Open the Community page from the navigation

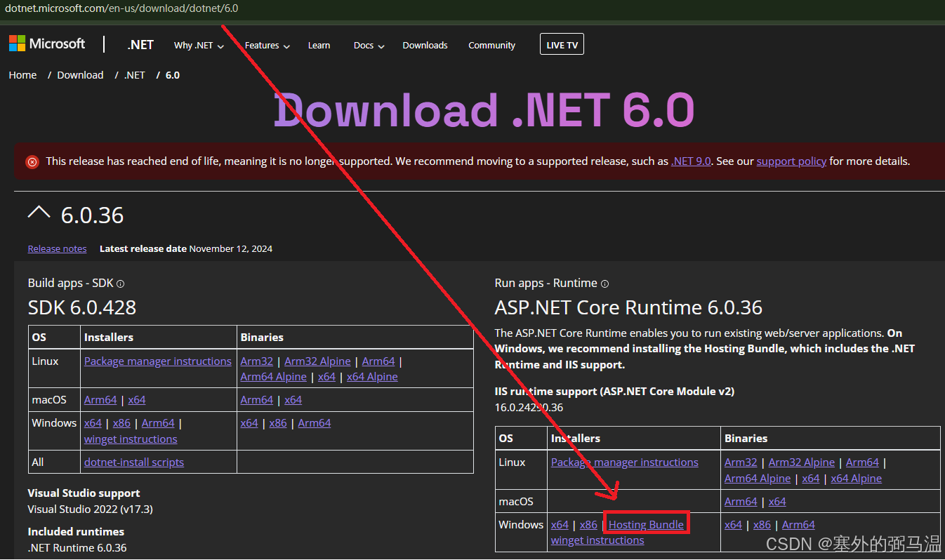[491, 45]
